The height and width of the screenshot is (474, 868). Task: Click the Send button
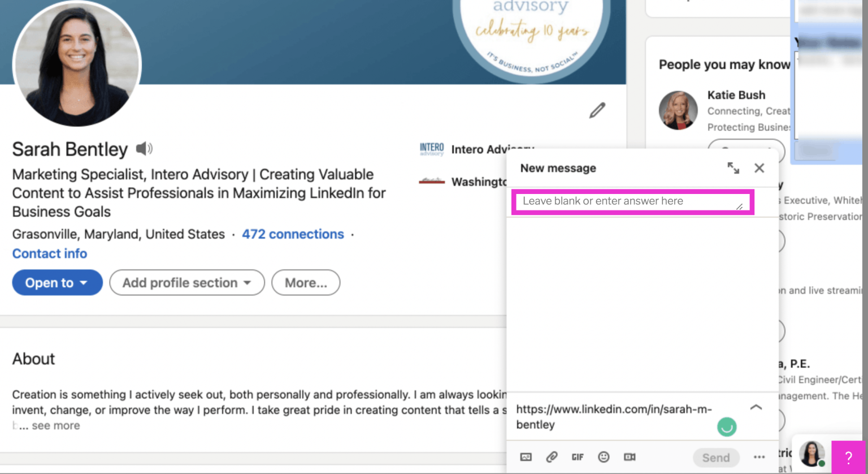[715, 457]
